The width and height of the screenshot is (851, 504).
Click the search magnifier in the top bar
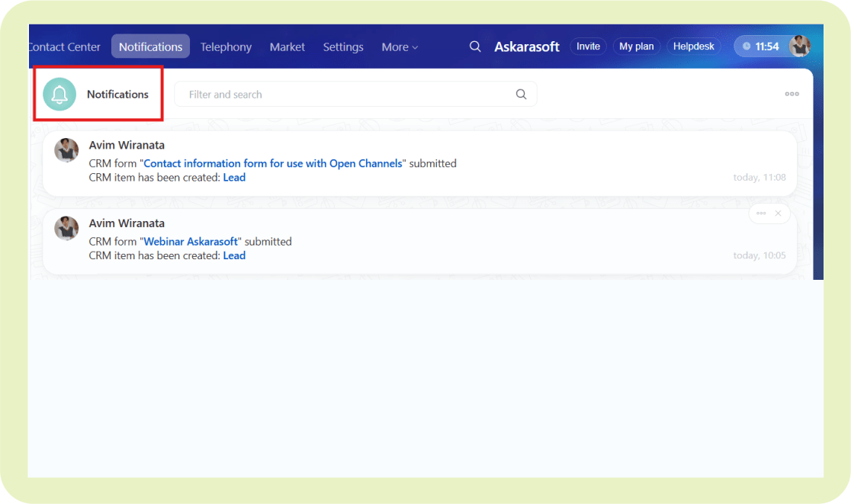pyautogui.click(x=475, y=47)
